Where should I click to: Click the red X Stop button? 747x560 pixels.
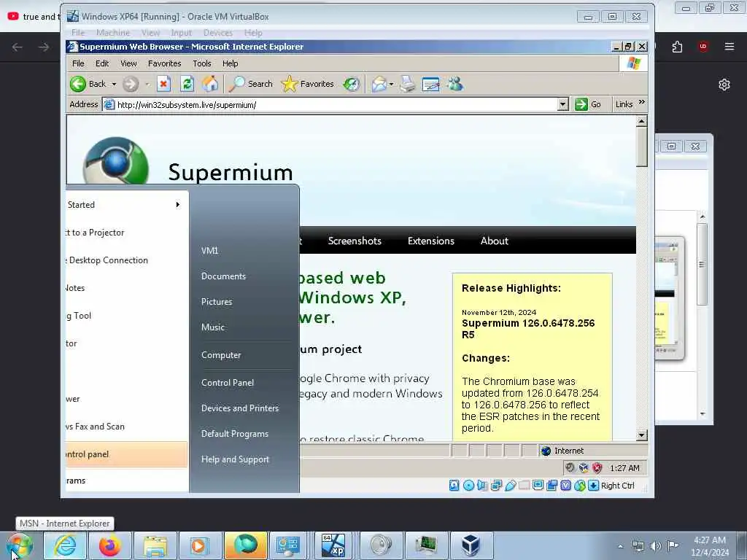click(x=163, y=85)
